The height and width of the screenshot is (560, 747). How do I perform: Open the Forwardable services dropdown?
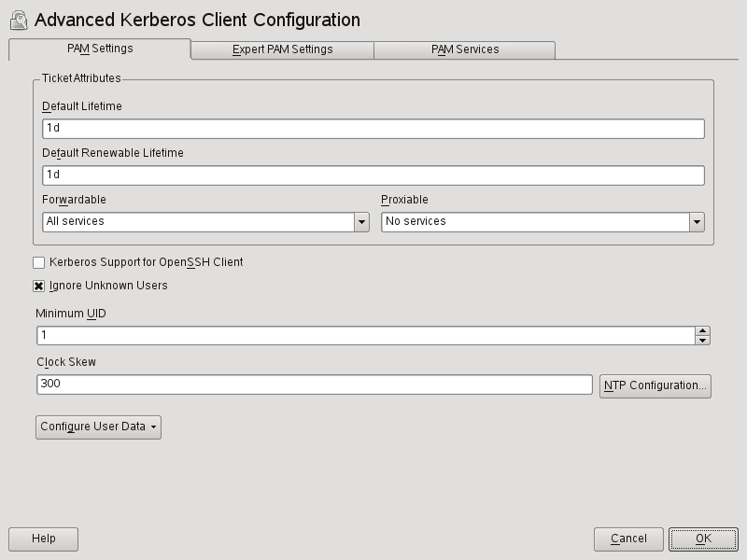pyautogui.click(x=363, y=221)
